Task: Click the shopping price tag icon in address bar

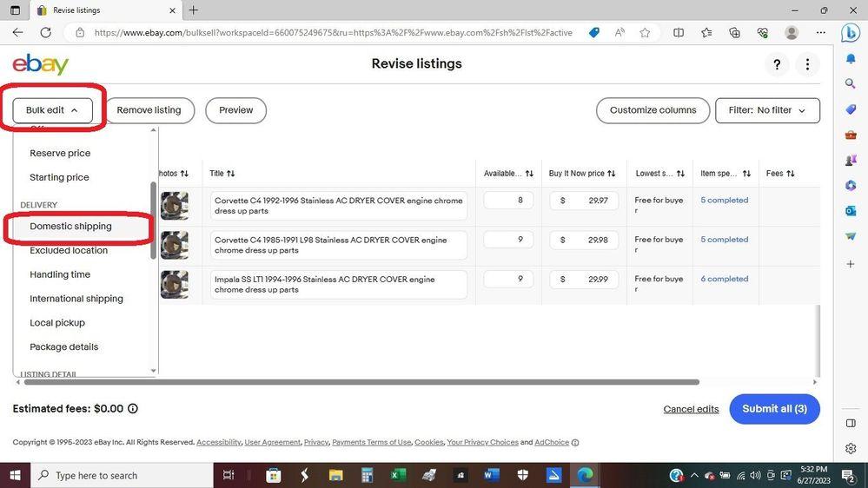Action: [x=594, y=33]
